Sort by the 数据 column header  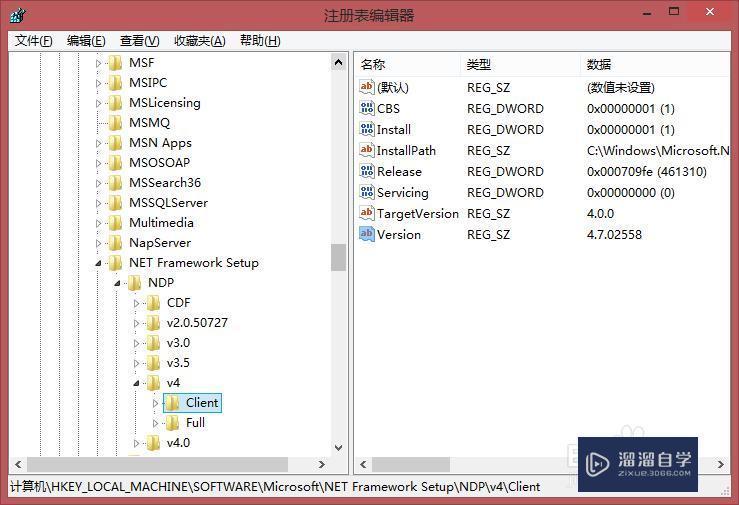[655, 65]
